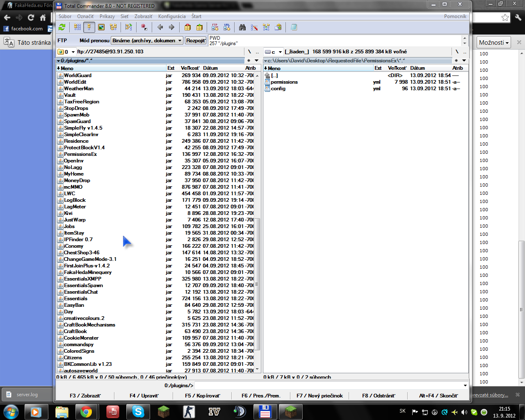Viewport: 525px width, 420px height.
Task: Switch to brief file names view icon
Action: (x=78, y=27)
